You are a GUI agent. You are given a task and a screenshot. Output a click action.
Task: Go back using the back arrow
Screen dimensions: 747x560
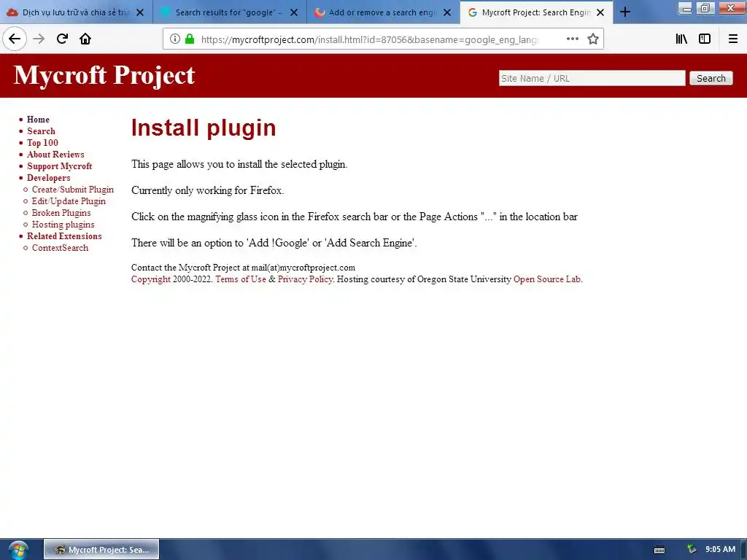[x=15, y=39]
